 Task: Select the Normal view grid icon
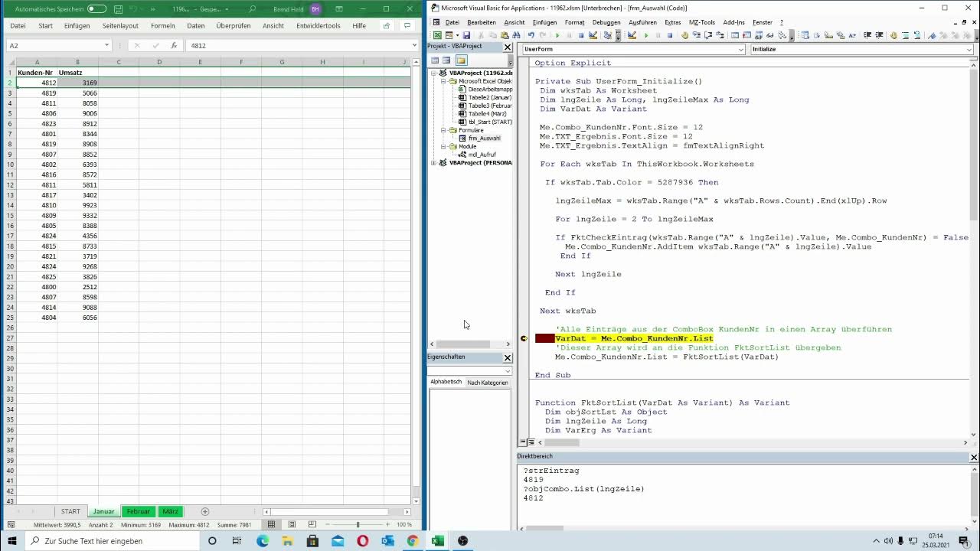[x=271, y=524]
